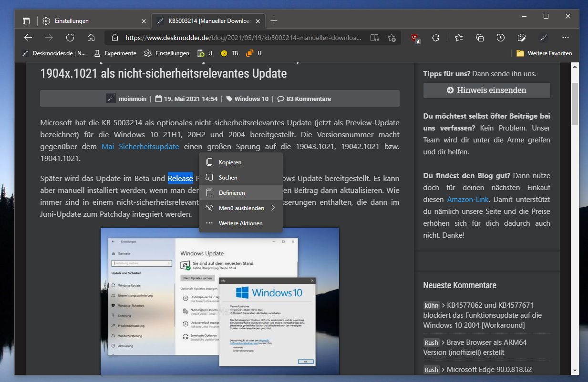Open the H favorite
Screen dimensions: 588x382
tap(254, 53)
